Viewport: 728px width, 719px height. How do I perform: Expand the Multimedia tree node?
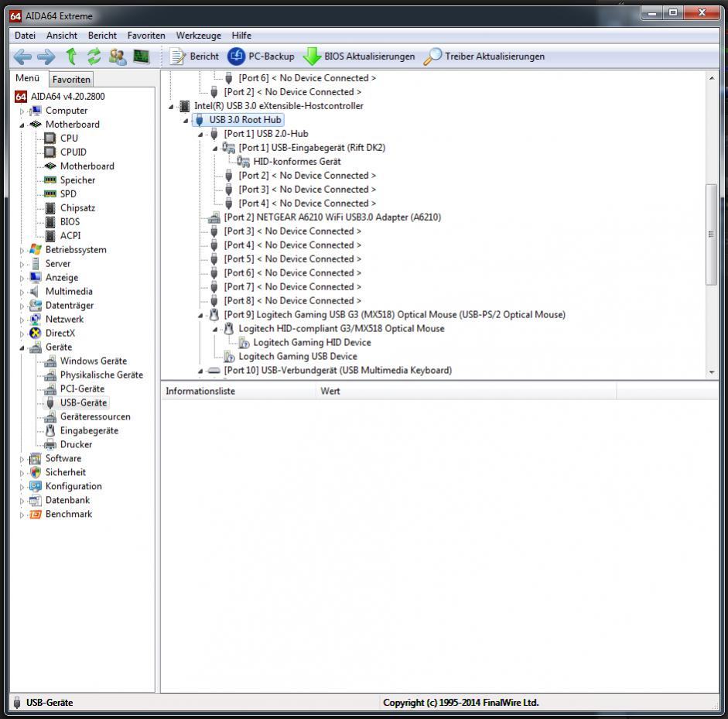click(22, 292)
